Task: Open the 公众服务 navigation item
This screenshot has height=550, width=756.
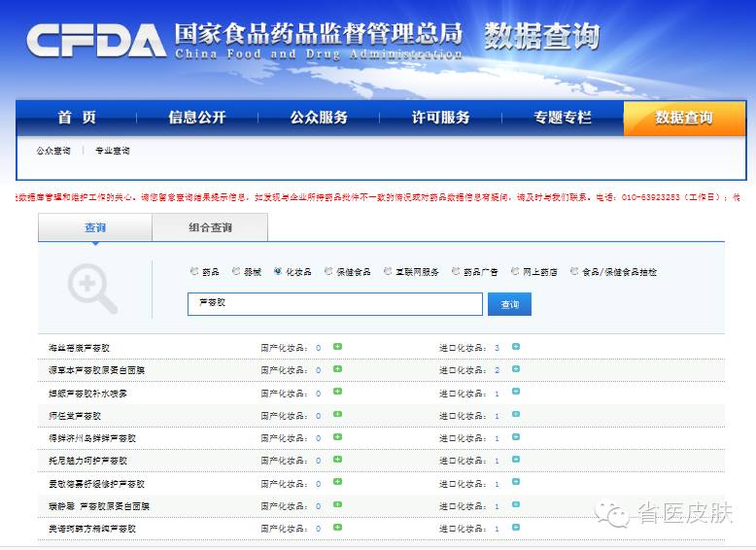Action: click(319, 118)
